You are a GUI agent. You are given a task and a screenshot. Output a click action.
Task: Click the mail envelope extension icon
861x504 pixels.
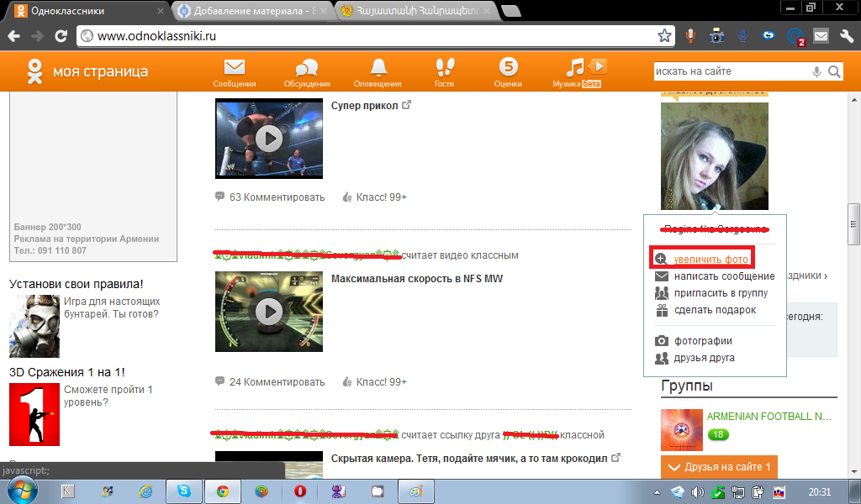tap(821, 36)
